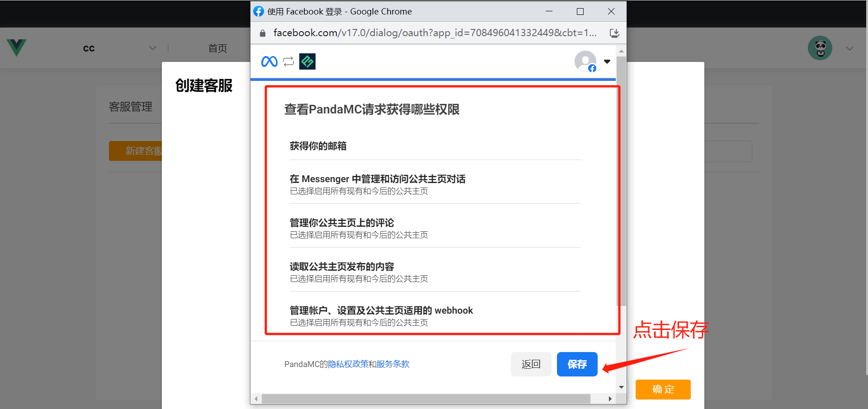This screenshot has width=868, height=409.
Task: Click the 返回 button
Action: coord(531,364)
